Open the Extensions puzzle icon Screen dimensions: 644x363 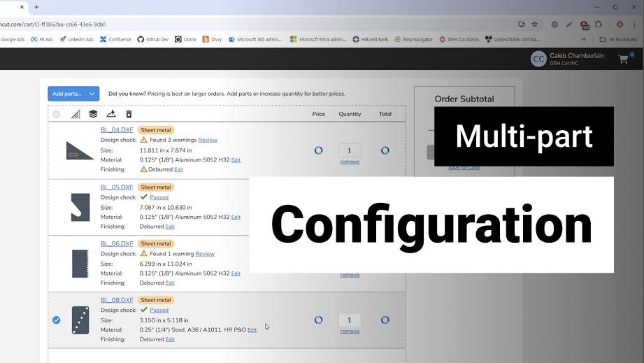599,24
